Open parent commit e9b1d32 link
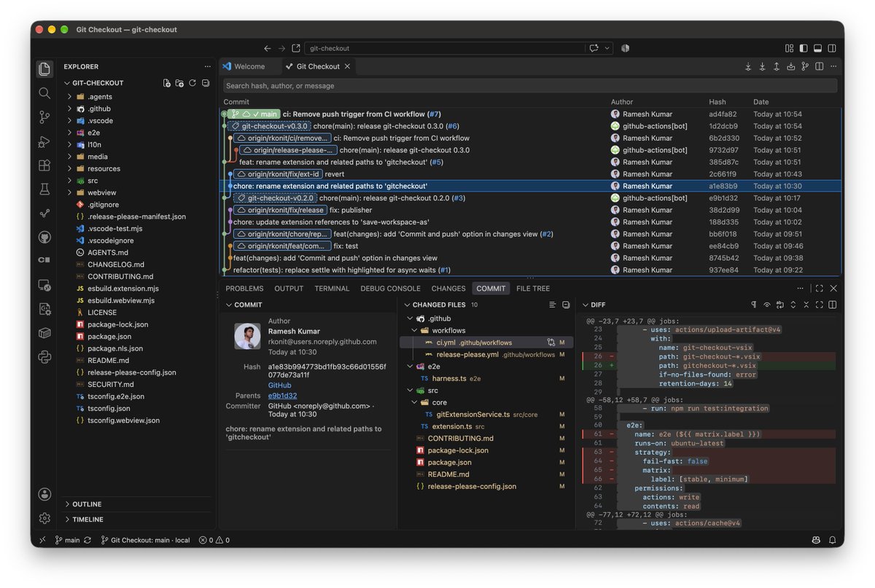The height and width of the screenshot is (588, 875). tap(282, 396)
